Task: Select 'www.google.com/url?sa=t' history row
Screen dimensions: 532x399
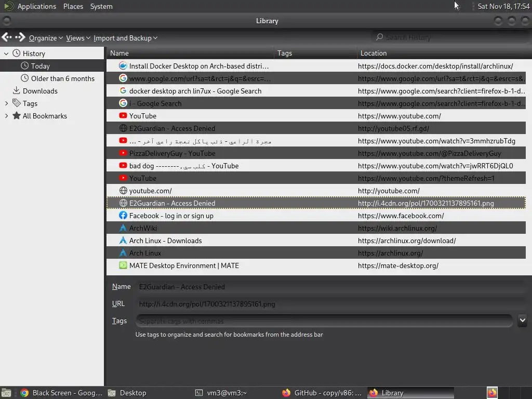Action: click(316, 78)
